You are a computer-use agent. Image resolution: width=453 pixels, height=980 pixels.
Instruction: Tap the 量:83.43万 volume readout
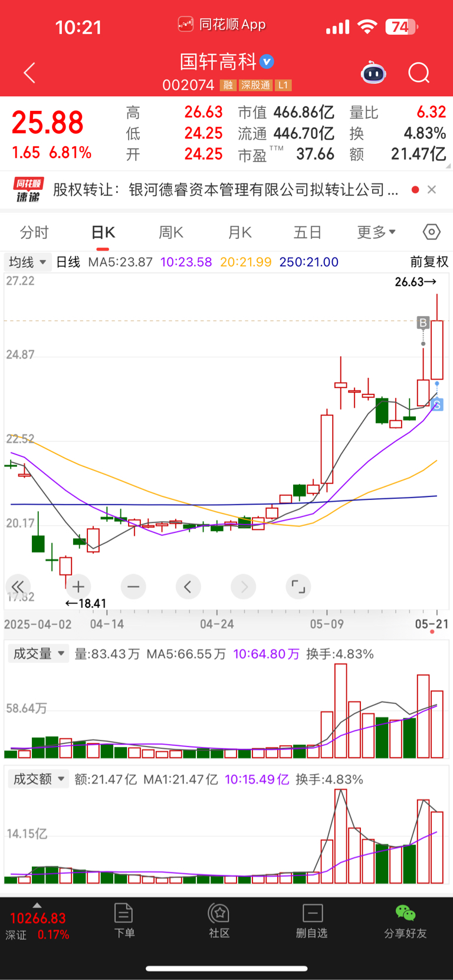107,654
